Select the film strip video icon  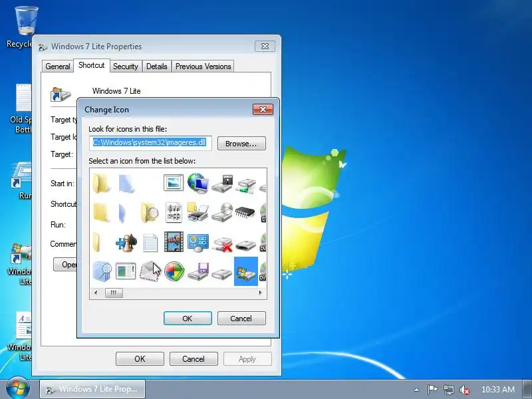click(x=174, y=242)
